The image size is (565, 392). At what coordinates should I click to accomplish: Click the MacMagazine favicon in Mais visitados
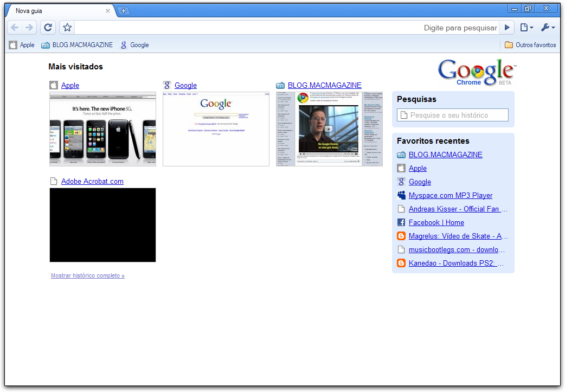tap(280, 85)
